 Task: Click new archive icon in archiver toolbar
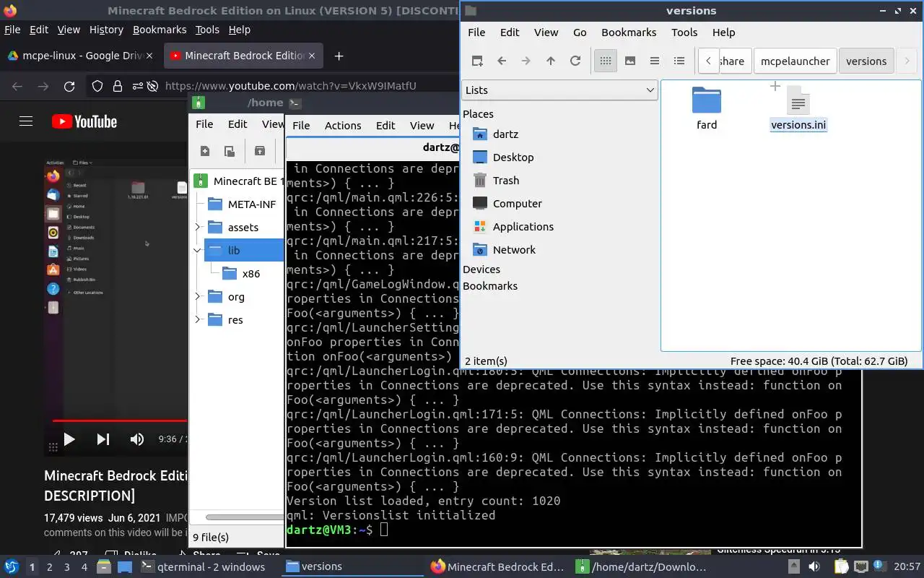click(x=205, y=151)
